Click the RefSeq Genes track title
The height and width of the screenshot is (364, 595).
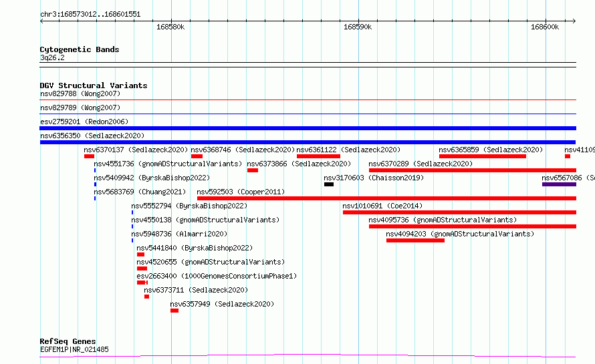coord(68,341)
